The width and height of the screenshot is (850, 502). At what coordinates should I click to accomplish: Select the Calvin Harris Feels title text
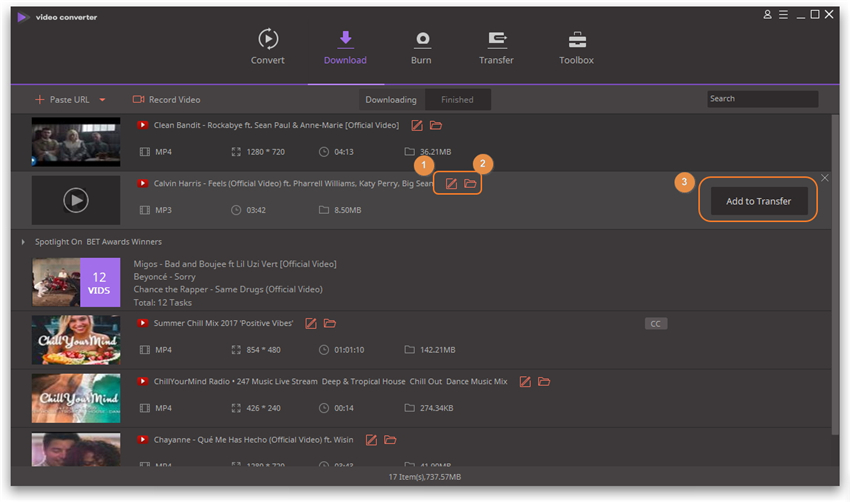[293, 183]
